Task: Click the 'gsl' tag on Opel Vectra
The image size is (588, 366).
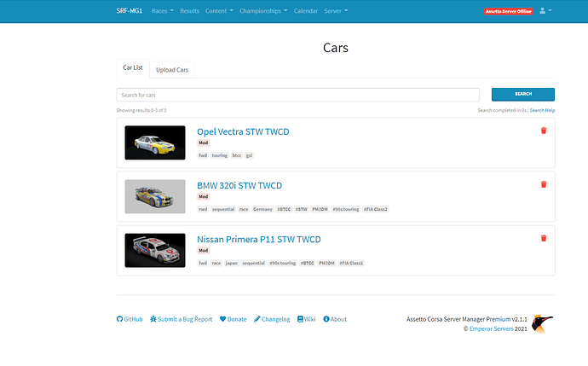Action: (249, 155)
